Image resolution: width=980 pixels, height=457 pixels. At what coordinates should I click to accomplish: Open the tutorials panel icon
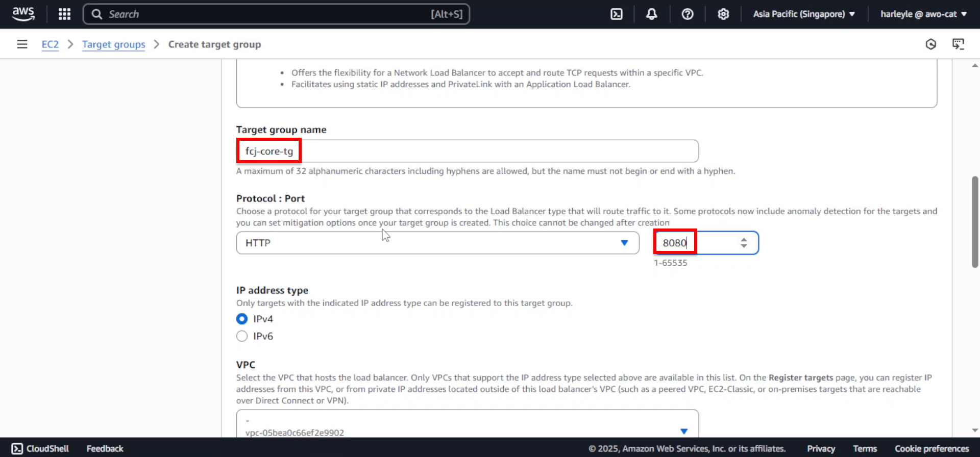(x=958, y=44)
